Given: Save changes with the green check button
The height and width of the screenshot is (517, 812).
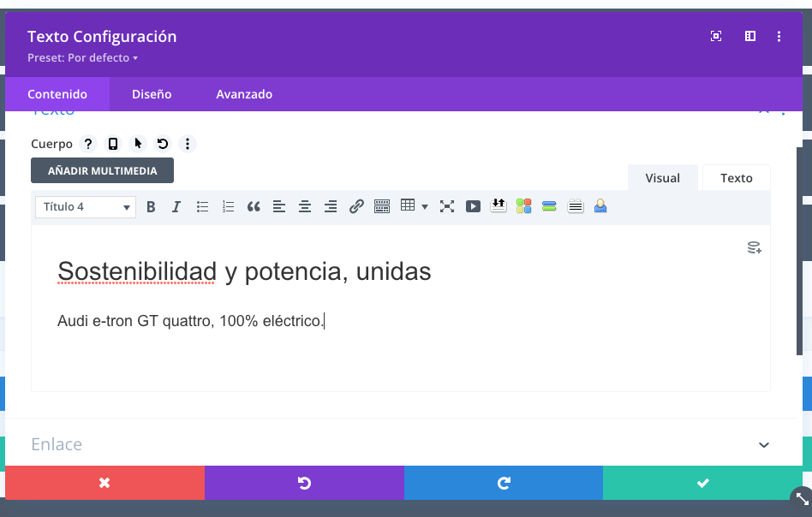Looking at the screenshot, I should (x=702, y=483).
